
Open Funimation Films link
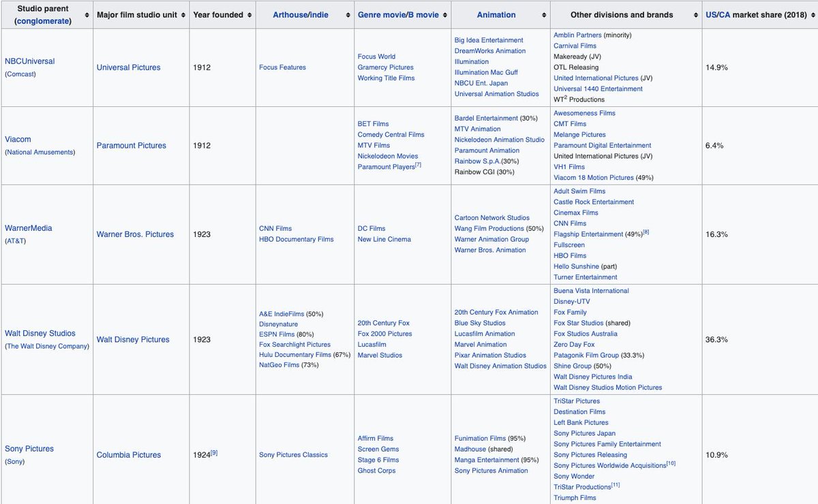coord(481,439)
